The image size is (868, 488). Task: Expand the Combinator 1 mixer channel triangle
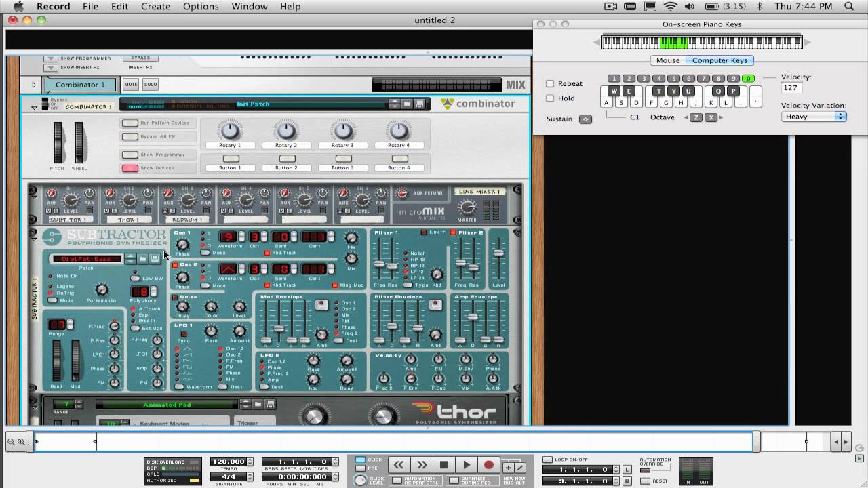coord(34,85)
